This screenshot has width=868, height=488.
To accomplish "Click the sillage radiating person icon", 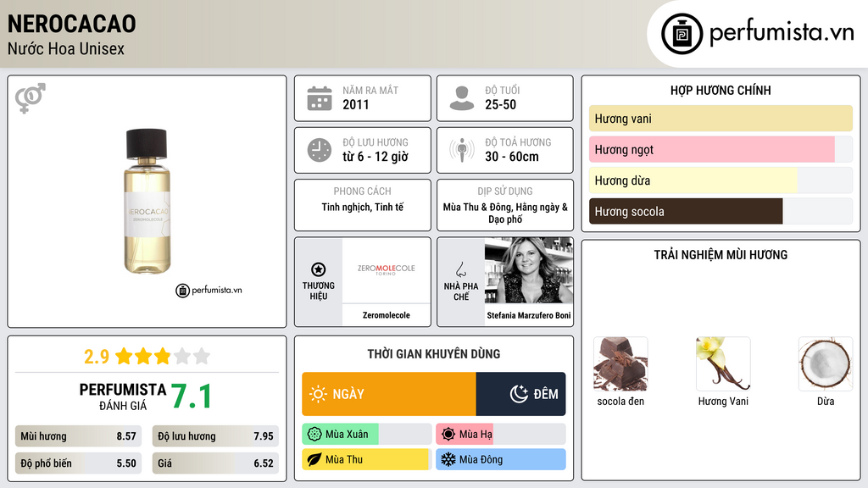I will coord(462,150).
